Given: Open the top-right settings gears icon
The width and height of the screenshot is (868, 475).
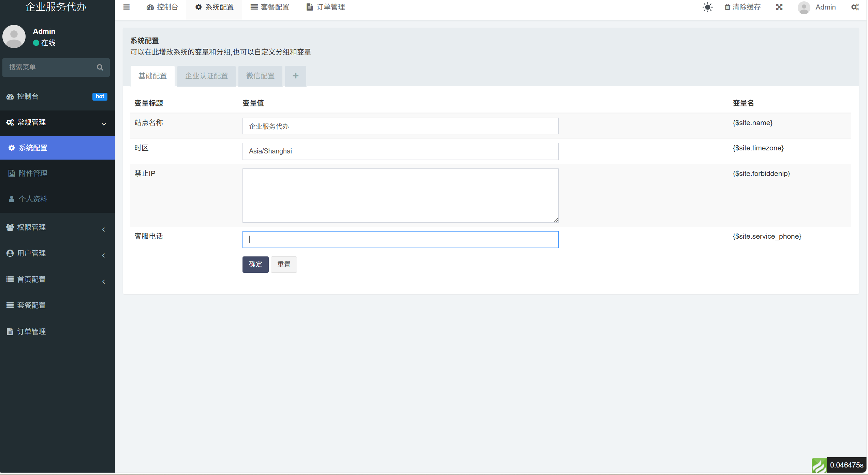Looking at the screenshot, I should click(855, 7).
